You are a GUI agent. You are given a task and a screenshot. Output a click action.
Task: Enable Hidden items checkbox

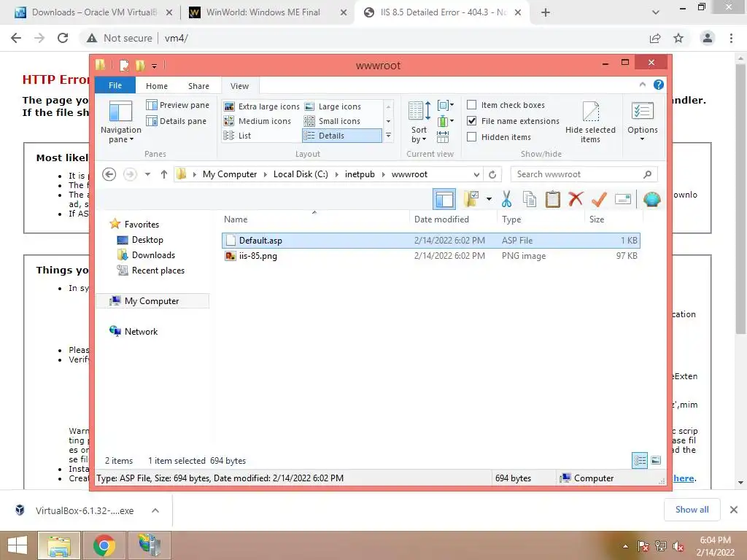tap(472, 137)
